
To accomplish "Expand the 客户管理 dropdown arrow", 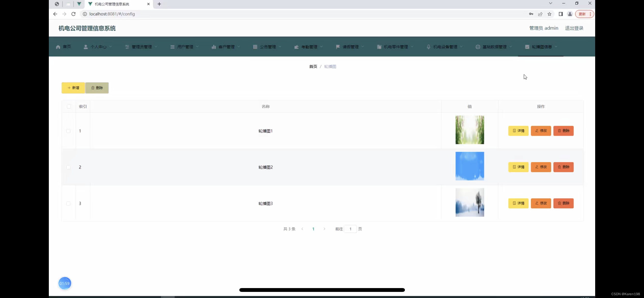I will [239, 47].
